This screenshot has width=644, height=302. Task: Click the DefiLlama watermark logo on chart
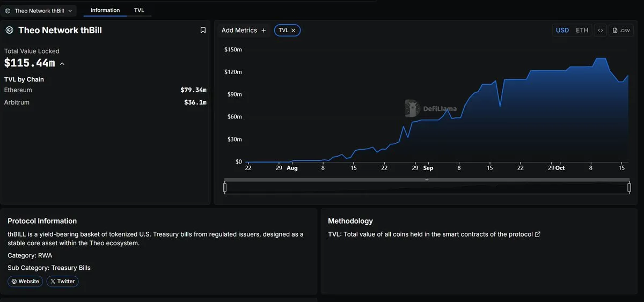tap(412, 108)
